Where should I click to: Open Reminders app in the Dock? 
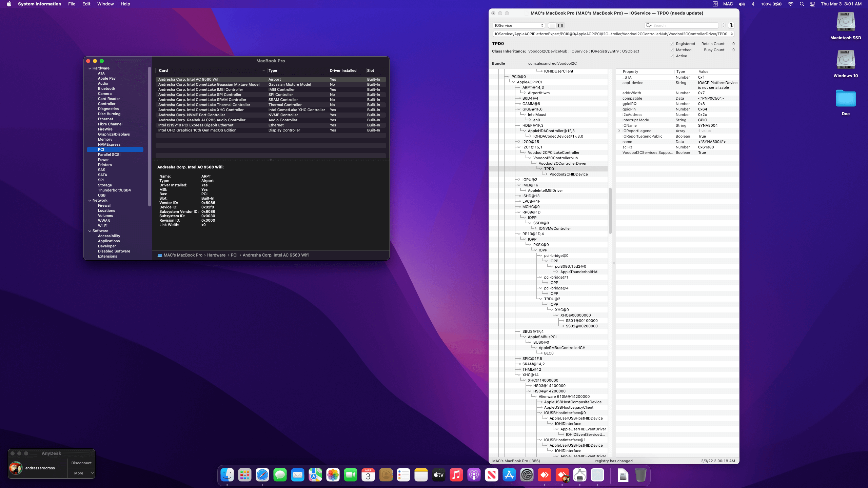click(403, 475)
